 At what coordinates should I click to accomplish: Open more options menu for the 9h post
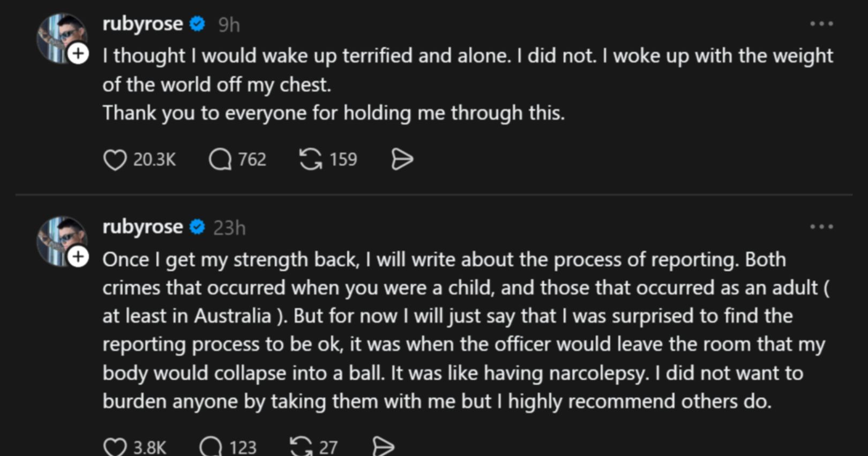(821, 24)
